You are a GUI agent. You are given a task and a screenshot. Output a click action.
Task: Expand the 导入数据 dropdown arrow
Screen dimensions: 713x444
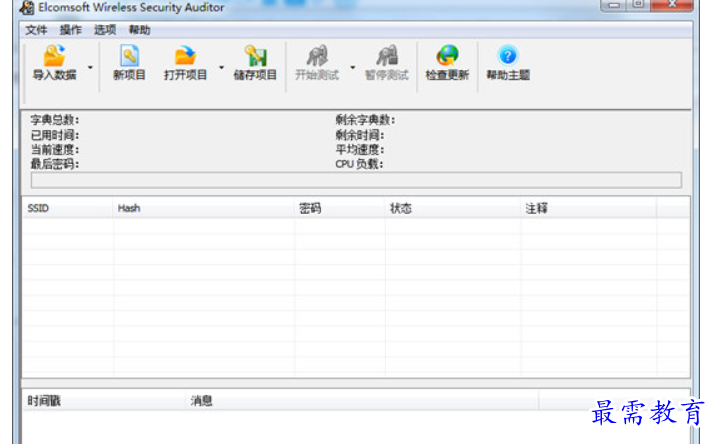pos(90,67)
